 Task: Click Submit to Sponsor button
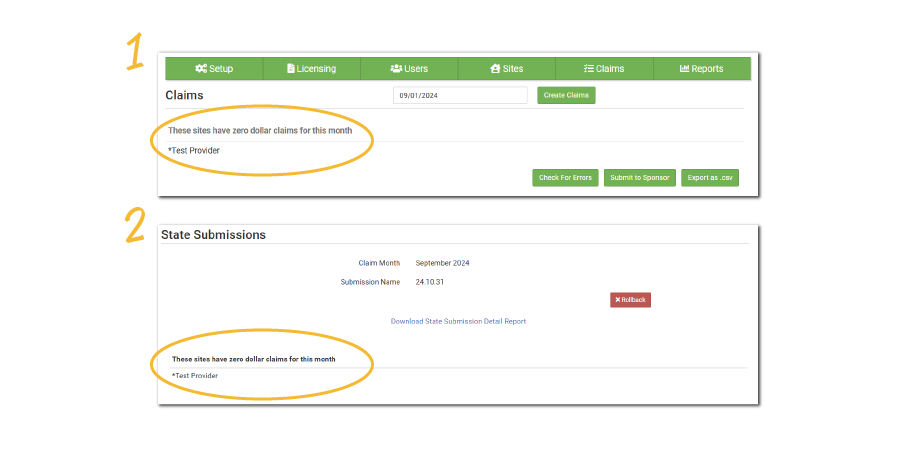[640, 178]
